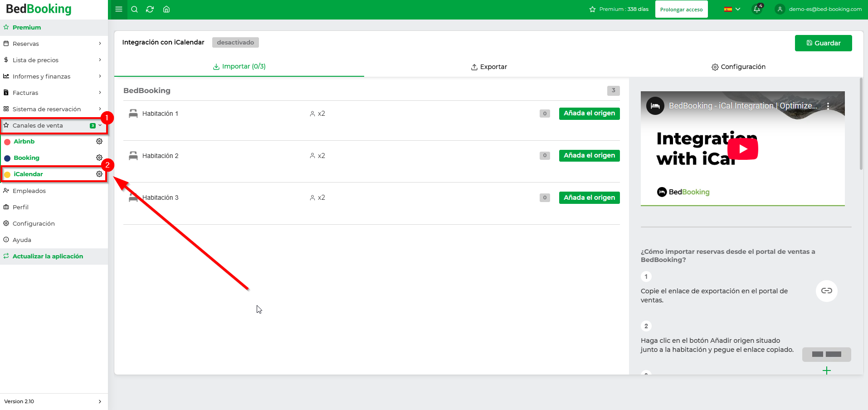
Task: Add origin for Habitación 1
Action: point(589,114)
